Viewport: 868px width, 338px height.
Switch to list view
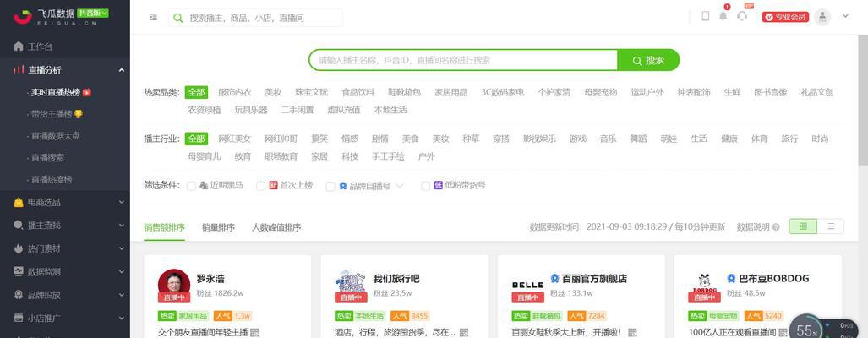[x=830, y=226]
